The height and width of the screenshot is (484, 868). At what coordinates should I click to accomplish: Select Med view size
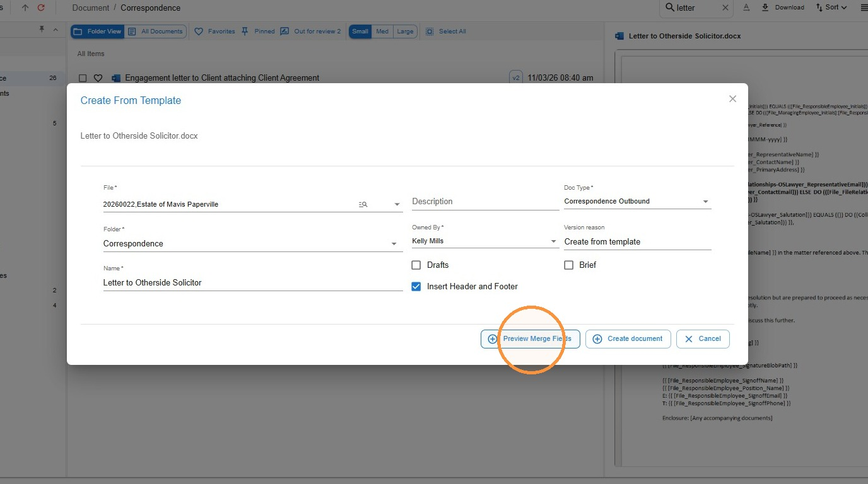tap(382, 32)
